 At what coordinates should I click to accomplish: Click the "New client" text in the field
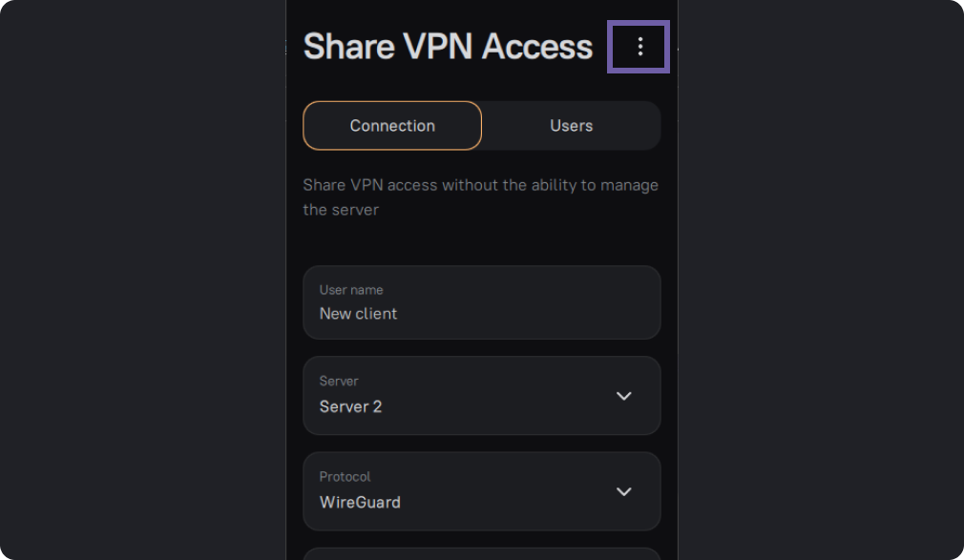[x=358, y=313]
